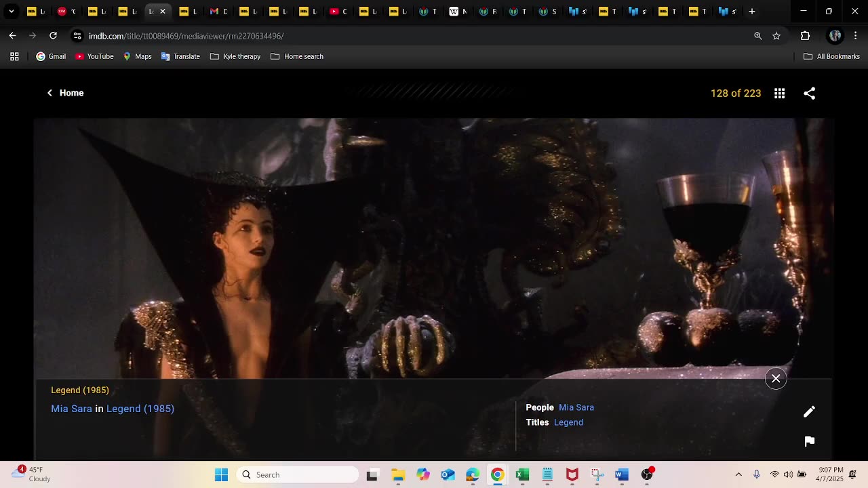Open OBS Studio from taskbar
The width and height of the screenshot is (868, 488).
(647, 474)
